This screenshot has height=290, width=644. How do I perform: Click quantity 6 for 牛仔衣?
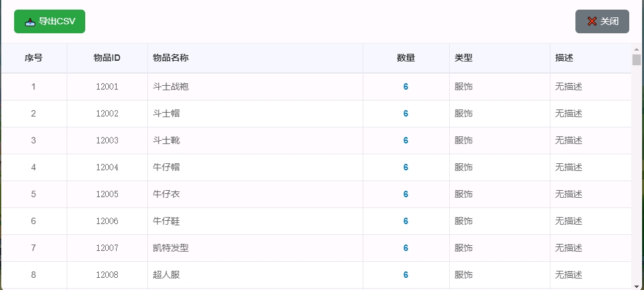pyautogui.click(x=406, y=194)
